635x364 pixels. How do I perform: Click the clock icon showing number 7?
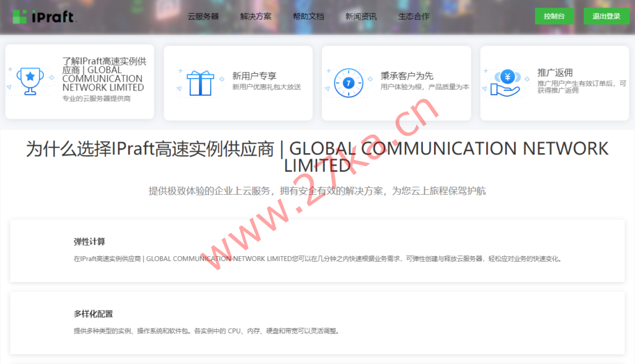pos(349,83)
